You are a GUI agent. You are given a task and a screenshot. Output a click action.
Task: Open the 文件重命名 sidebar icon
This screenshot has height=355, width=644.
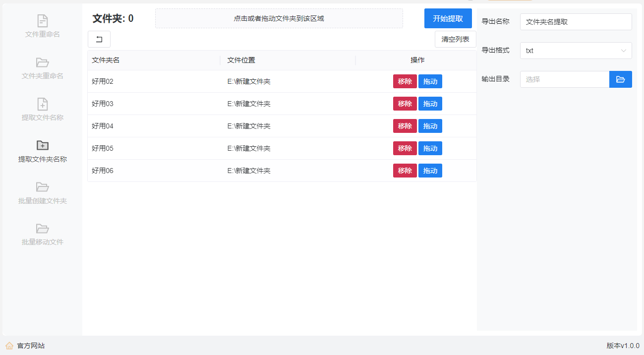43,21
